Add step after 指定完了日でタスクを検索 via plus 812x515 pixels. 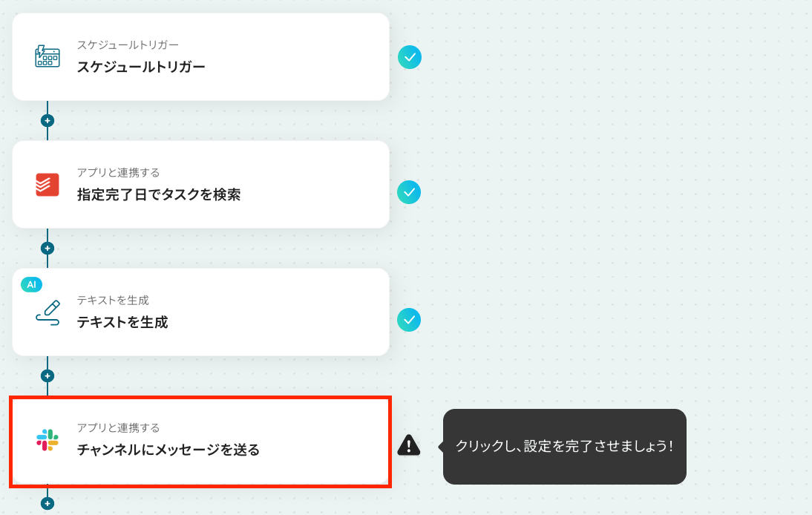point(47,248)
